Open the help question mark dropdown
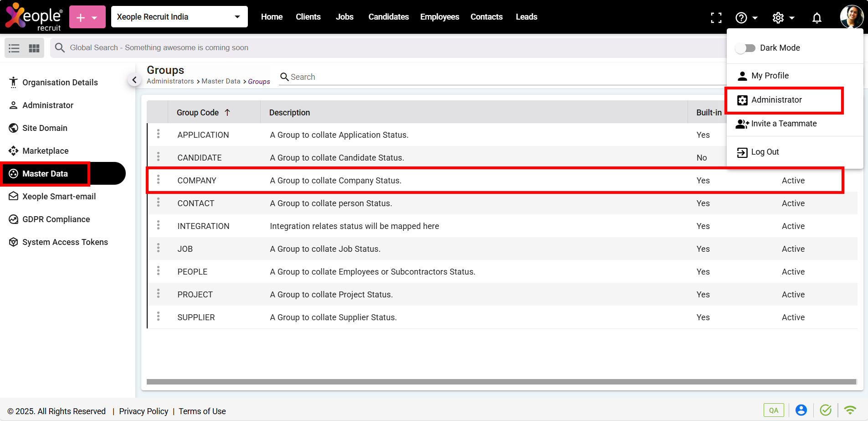The width and height of the screenshot is (868, 421). coord(746,18)
